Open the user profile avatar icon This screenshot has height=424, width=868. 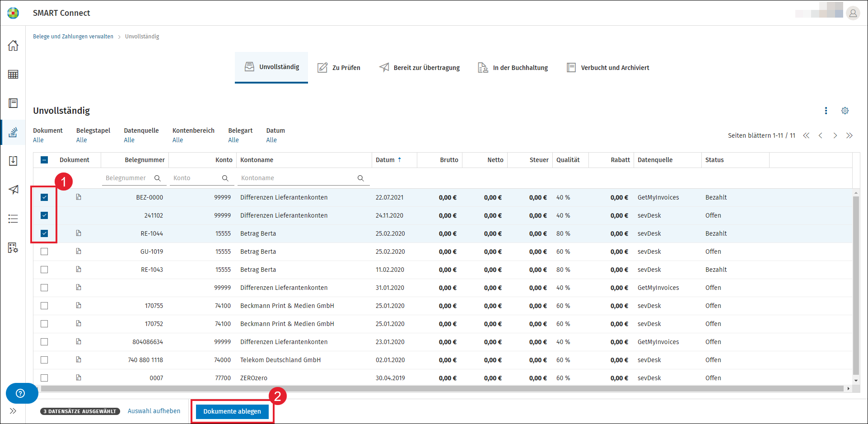tap(853, 13)
